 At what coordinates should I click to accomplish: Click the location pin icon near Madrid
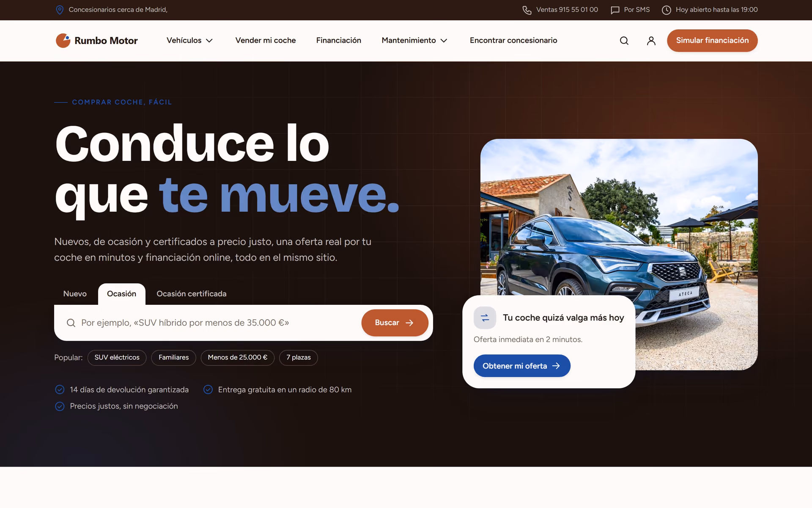click(60, 10)
